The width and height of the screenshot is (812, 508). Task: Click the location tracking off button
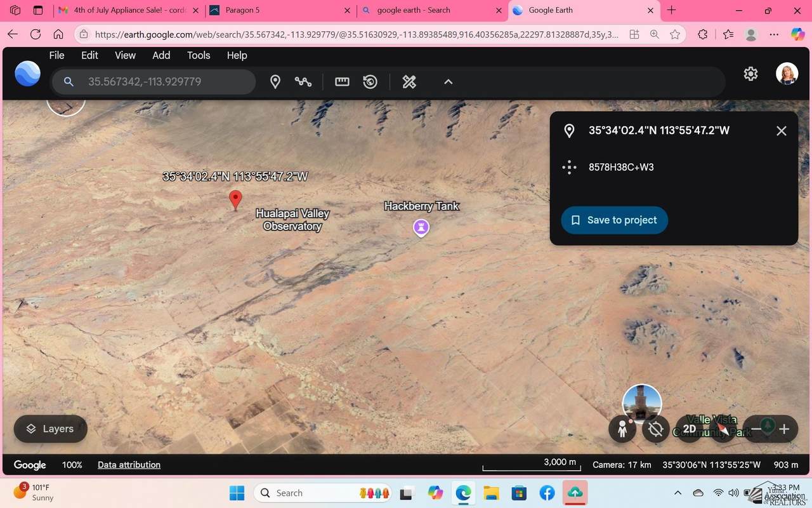pyautogui.click(x=656, y=429)
